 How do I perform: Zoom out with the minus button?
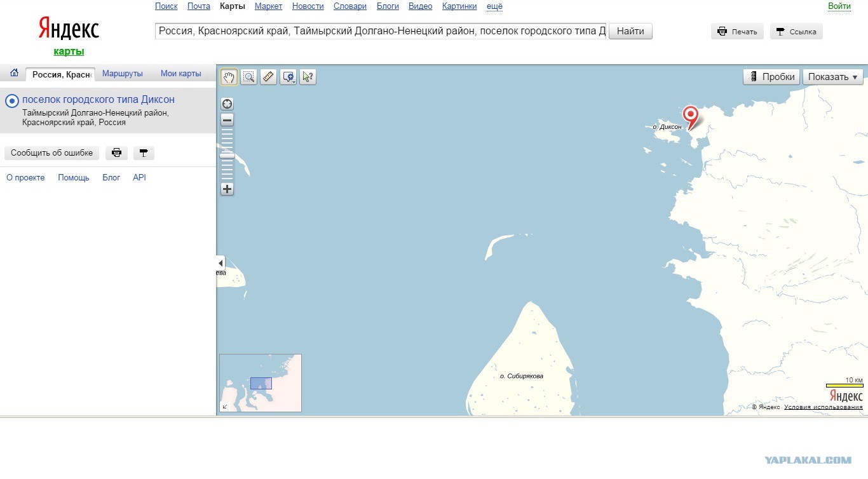(x=227, y=120)
